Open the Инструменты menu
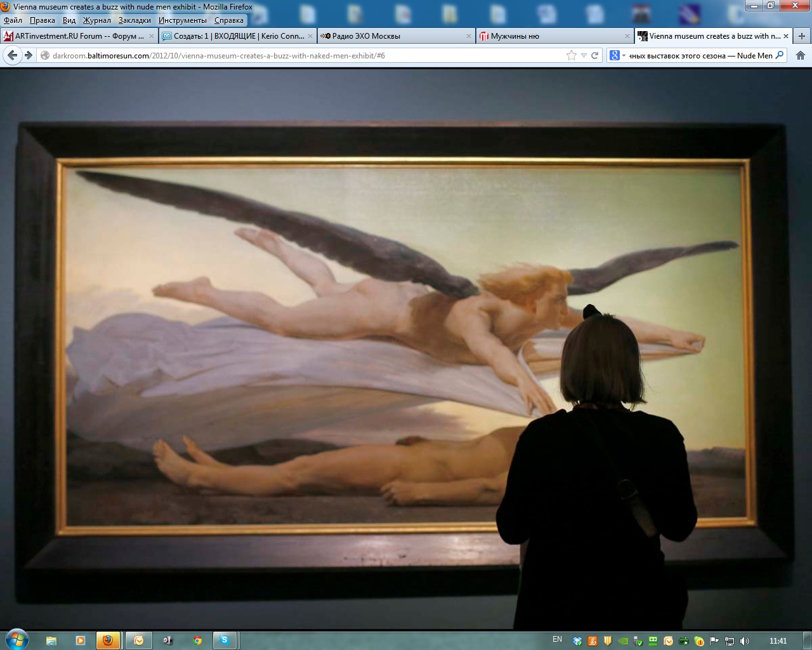Screen dimensions: 812x650 [x=183, y=20]
